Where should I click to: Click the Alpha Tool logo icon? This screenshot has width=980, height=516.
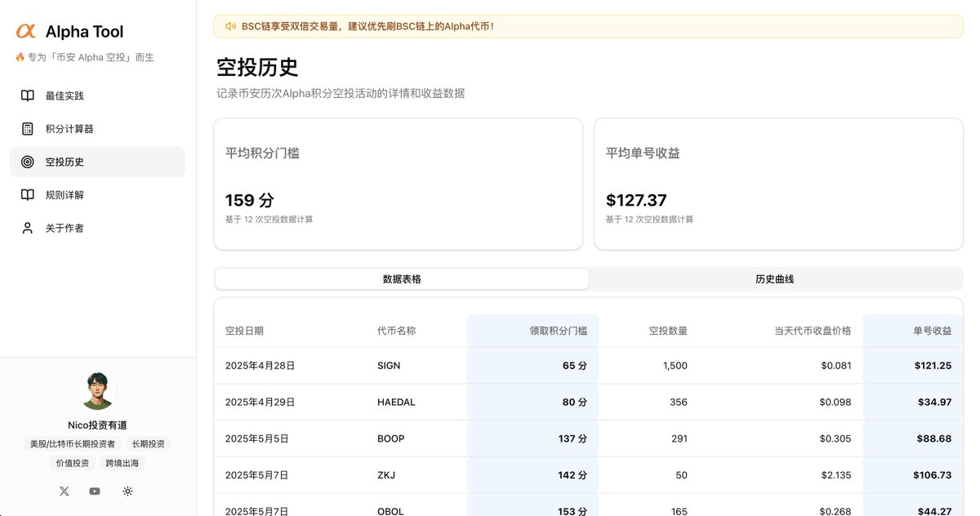(x=26, y=31)
